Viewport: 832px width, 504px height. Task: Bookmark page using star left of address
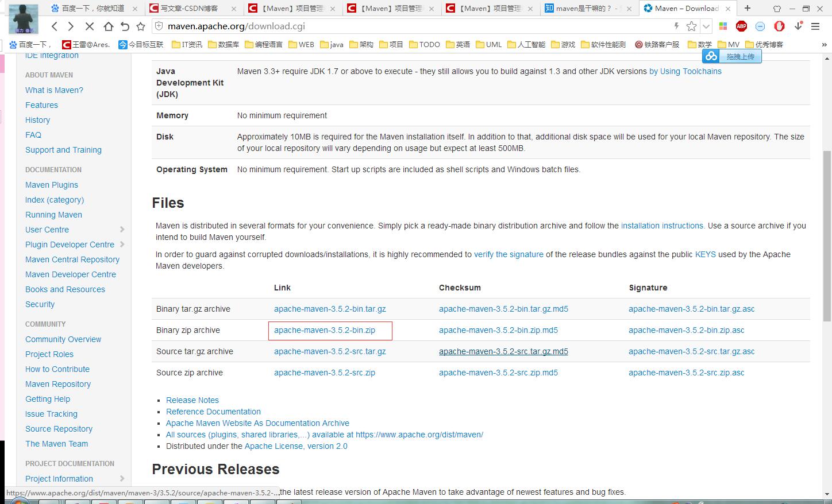coord(141,26)
